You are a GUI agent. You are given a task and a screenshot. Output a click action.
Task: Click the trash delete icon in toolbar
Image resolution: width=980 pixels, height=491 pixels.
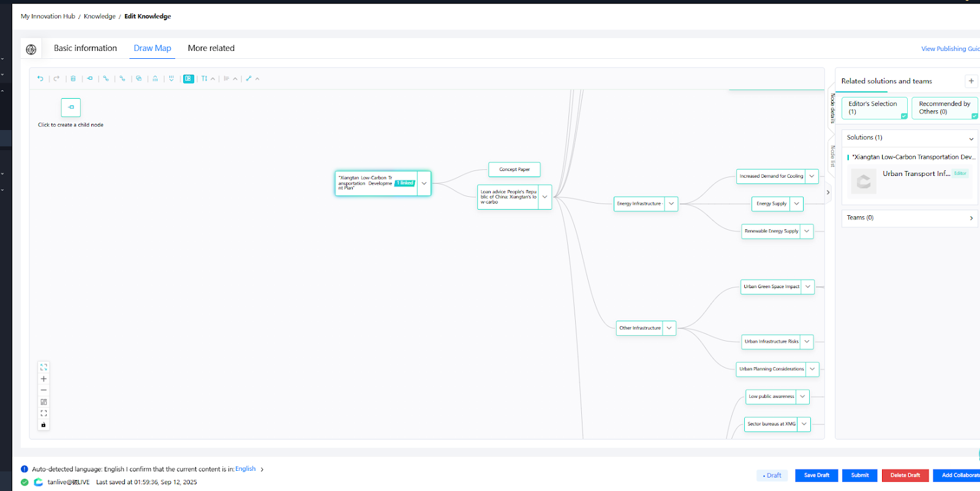point(73,78)
